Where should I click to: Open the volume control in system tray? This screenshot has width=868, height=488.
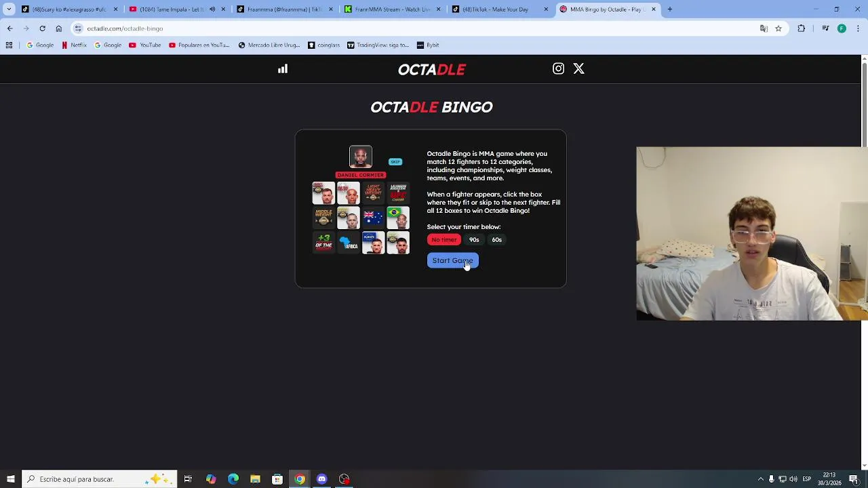point(793,479)
